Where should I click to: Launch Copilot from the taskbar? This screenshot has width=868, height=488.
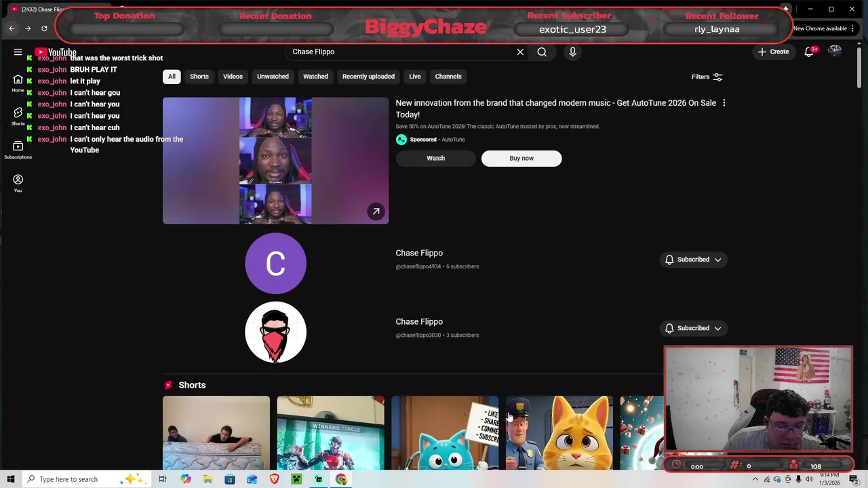click(x=186, y=479)
